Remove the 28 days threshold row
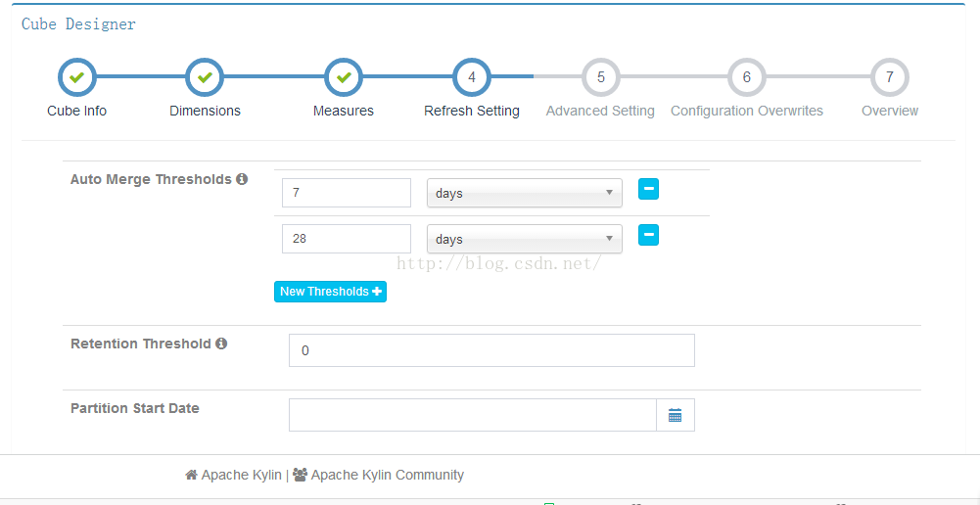980x505 pixels. 648,235
